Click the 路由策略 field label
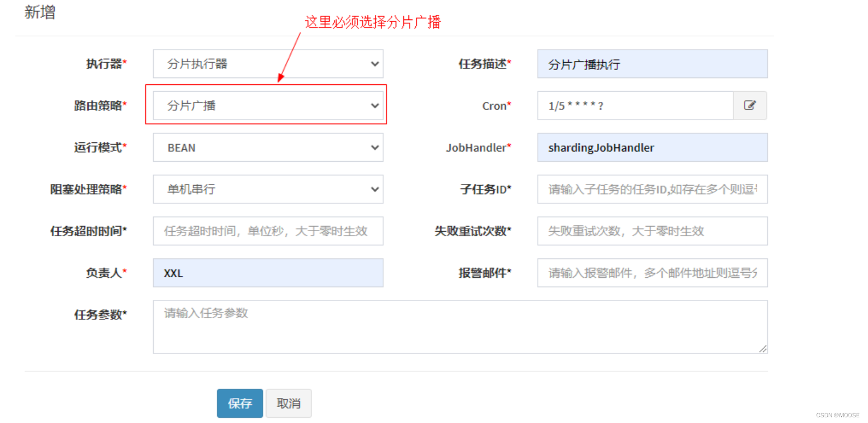 [x=100, y=106]
